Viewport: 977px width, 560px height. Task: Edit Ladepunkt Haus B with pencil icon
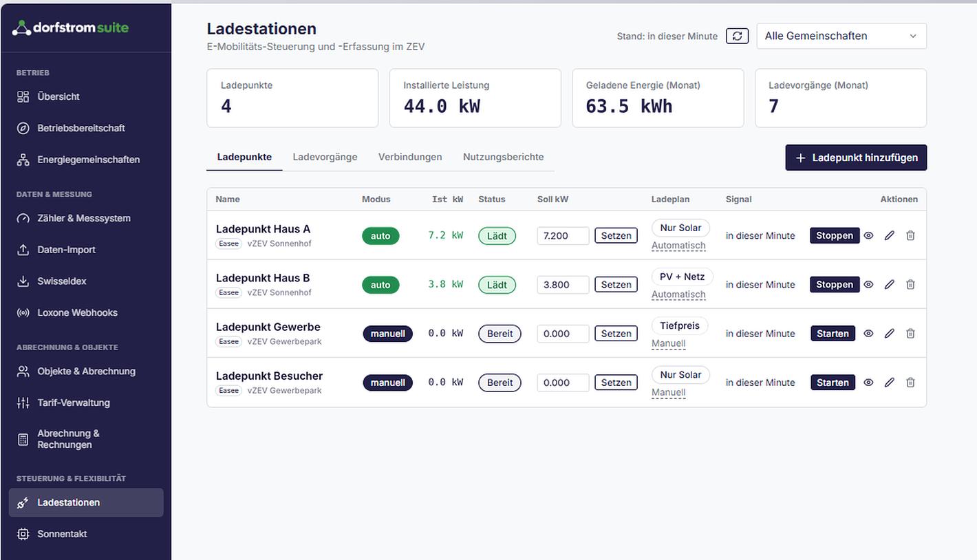pos(890,284)
